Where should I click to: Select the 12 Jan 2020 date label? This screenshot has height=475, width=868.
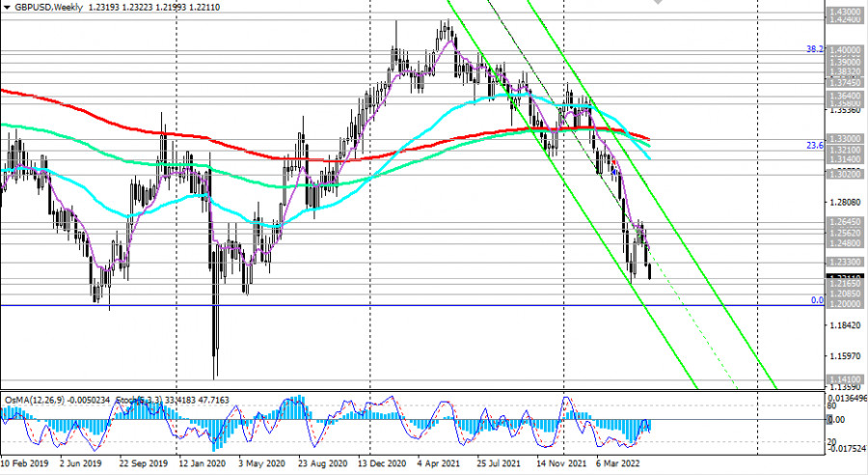click(x=203, y=464)
